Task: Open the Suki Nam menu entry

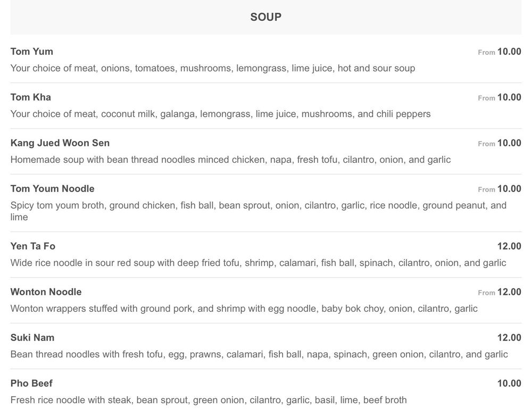Action: click(32, 338)
